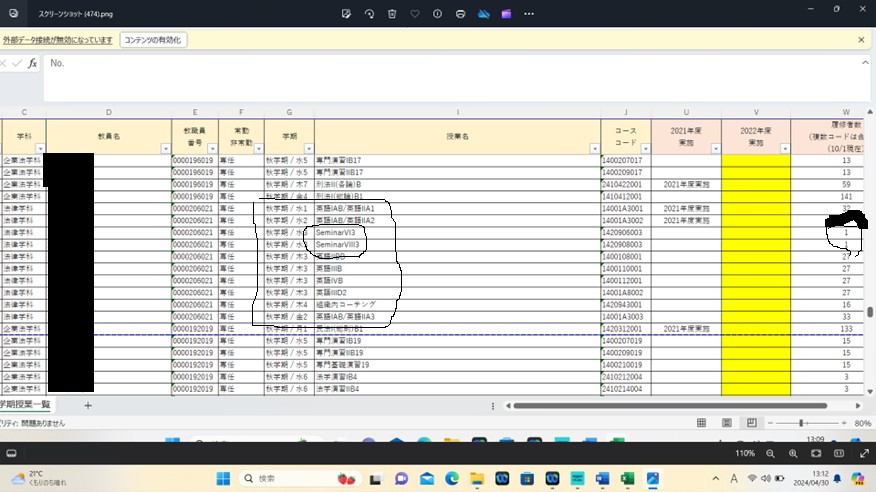Open Word from the taskbar
Viewport: 876px width, 492px height.
click(602, 479)
